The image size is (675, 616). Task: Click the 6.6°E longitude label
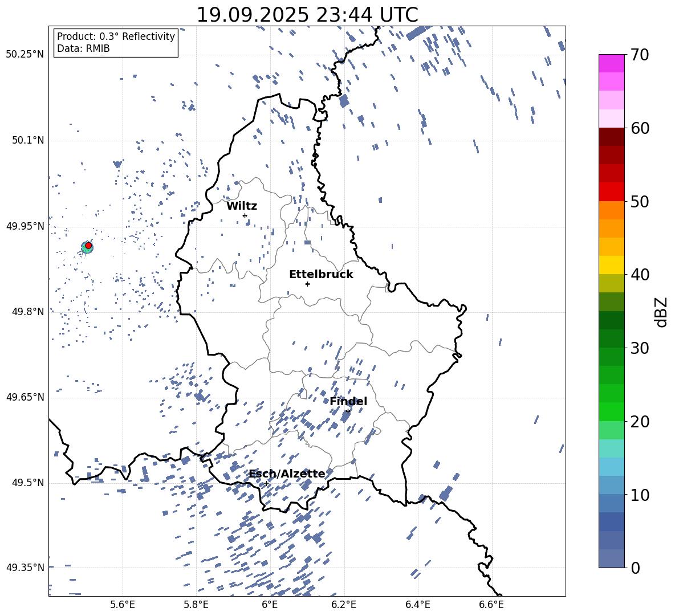[491, 605]
